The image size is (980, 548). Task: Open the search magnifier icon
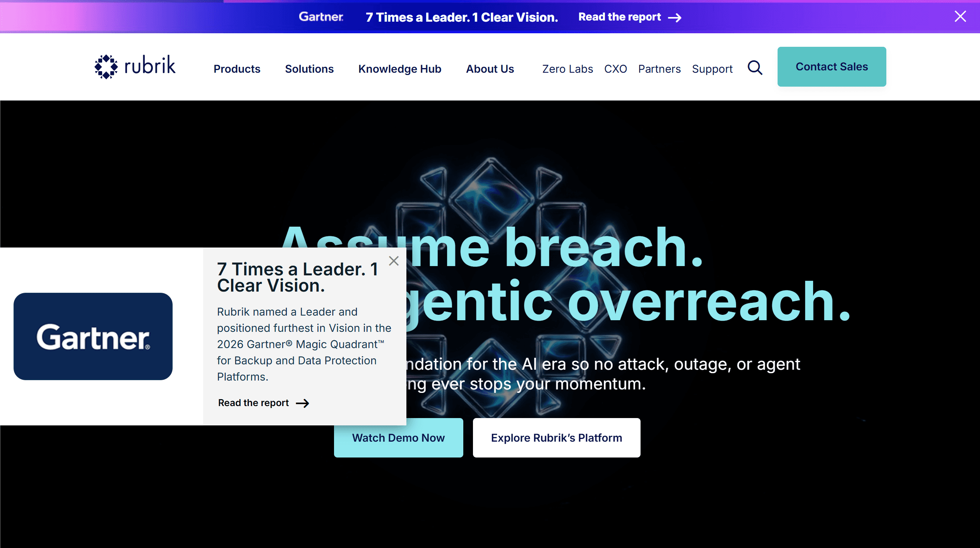point(755,68)
